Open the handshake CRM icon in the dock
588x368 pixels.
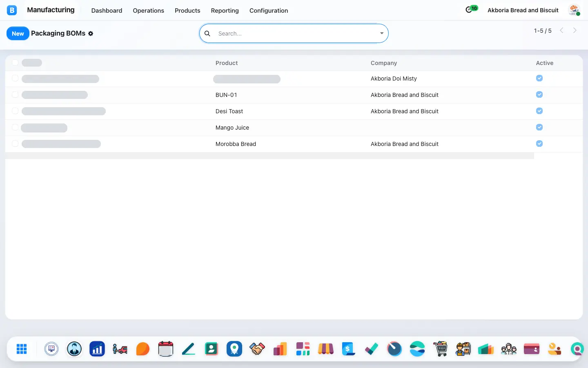tap(257, 349)
